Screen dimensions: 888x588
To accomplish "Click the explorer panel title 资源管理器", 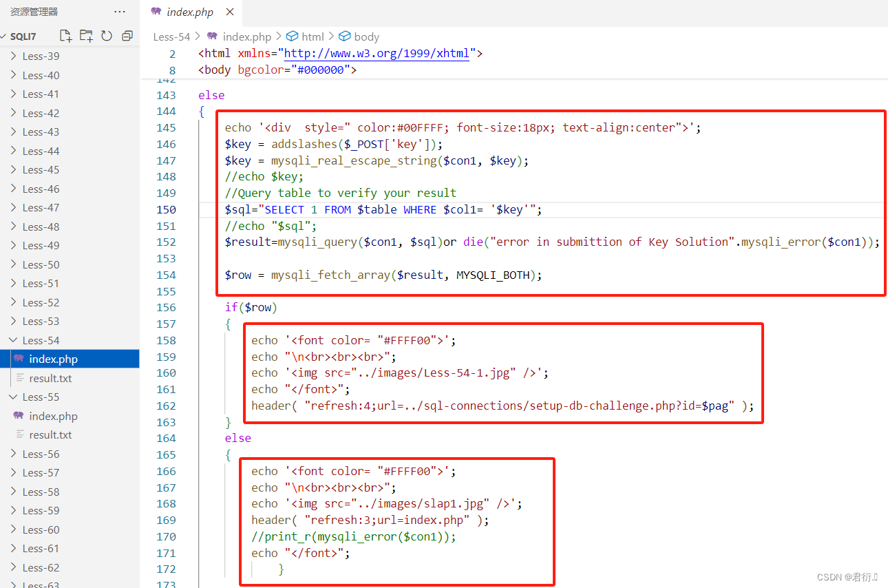I will pos(34,12).
